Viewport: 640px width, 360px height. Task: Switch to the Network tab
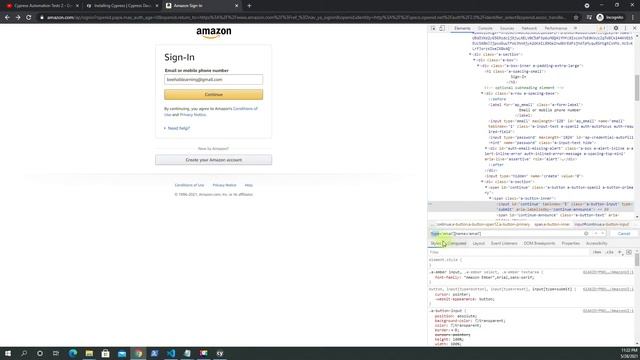point(529,28)
